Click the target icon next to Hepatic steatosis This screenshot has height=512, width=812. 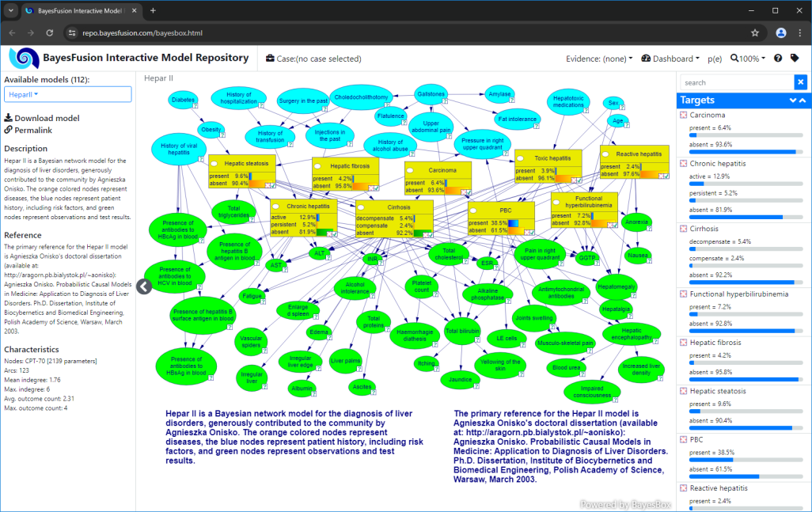[x=684, y=392]
